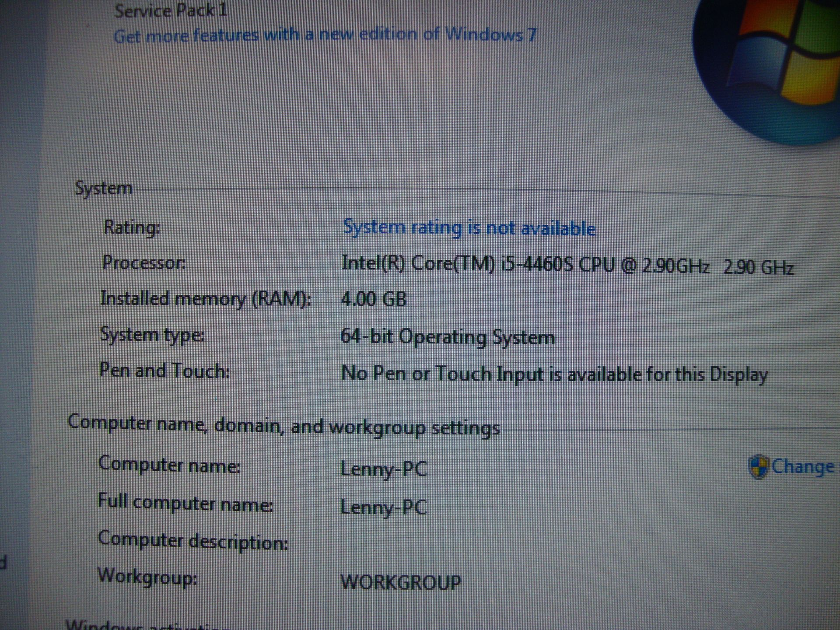840x630 pixels.
Task: Select '64-bit Operating System' text
Action: [448, 337]
